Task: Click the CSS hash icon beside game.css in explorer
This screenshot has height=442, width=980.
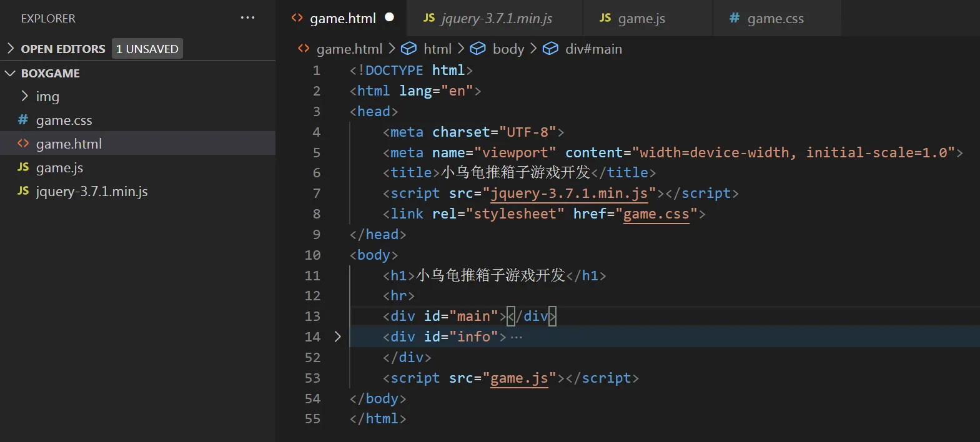Action: (23, 119)
